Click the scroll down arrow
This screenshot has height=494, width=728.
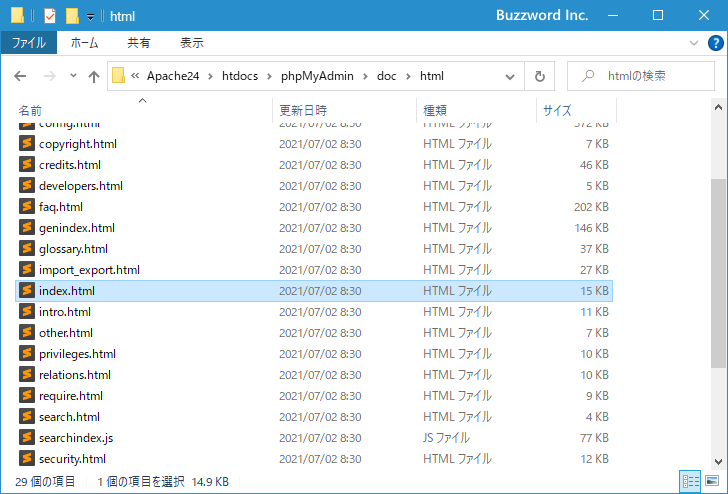point(718,462)
